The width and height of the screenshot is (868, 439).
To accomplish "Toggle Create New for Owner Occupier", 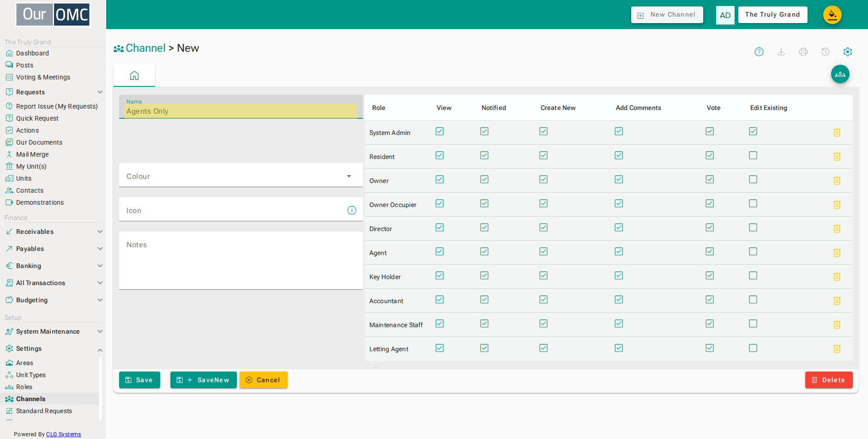I will (543, 203).
